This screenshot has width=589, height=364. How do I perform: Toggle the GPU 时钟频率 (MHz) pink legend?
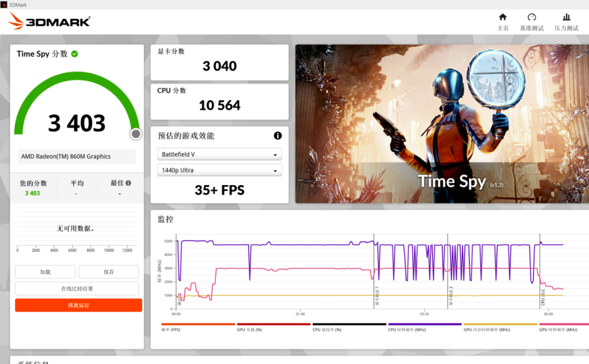[564, 327]
